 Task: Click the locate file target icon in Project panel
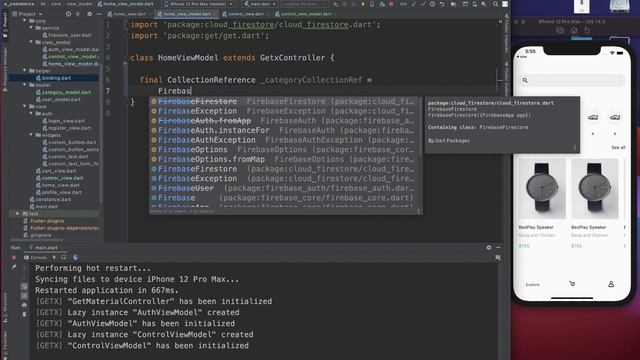point(68,14)
